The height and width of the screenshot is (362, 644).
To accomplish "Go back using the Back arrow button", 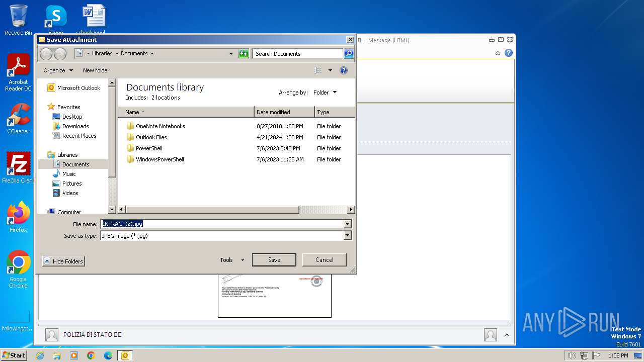I will coord(46,54).
